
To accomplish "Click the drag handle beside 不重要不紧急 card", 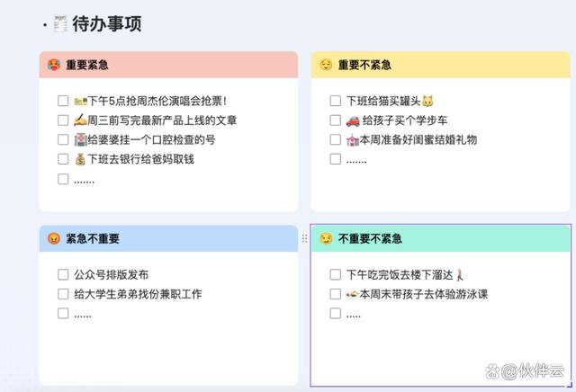I will coord(304,239).
